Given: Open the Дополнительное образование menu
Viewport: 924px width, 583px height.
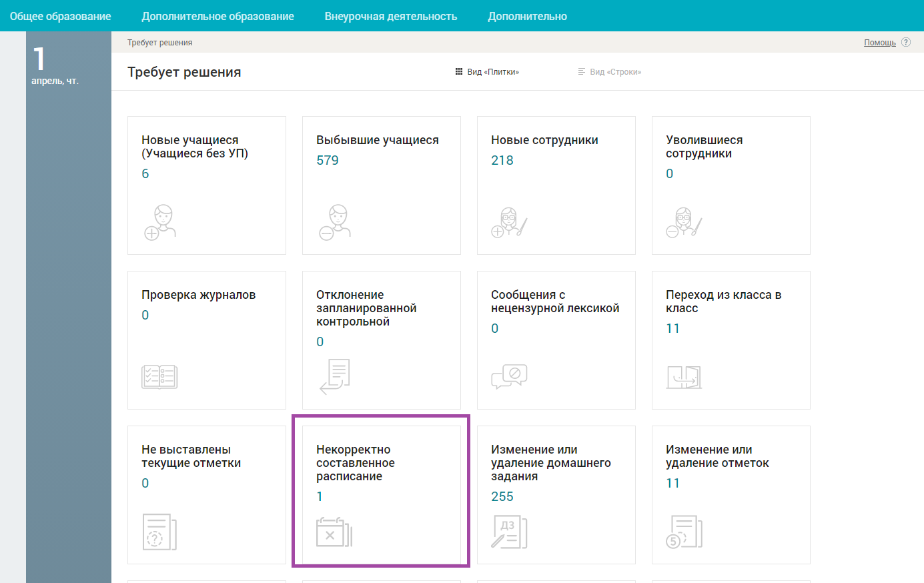Looking at the screenshot, I should [218, 16].
